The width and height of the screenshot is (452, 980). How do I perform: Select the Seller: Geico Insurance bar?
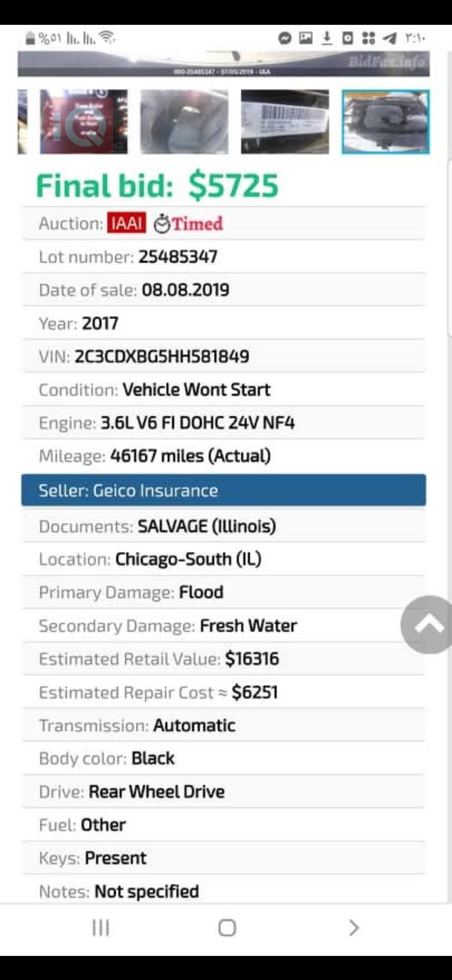coord(224,490)
